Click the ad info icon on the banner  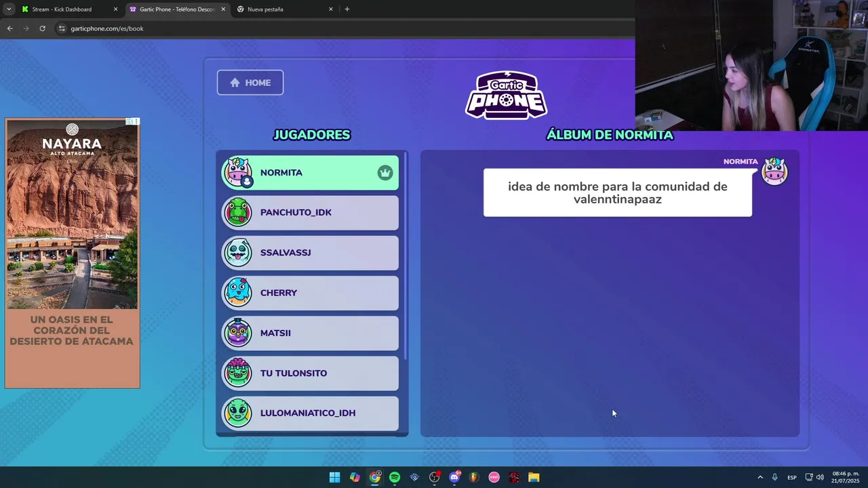click(129, 121)
